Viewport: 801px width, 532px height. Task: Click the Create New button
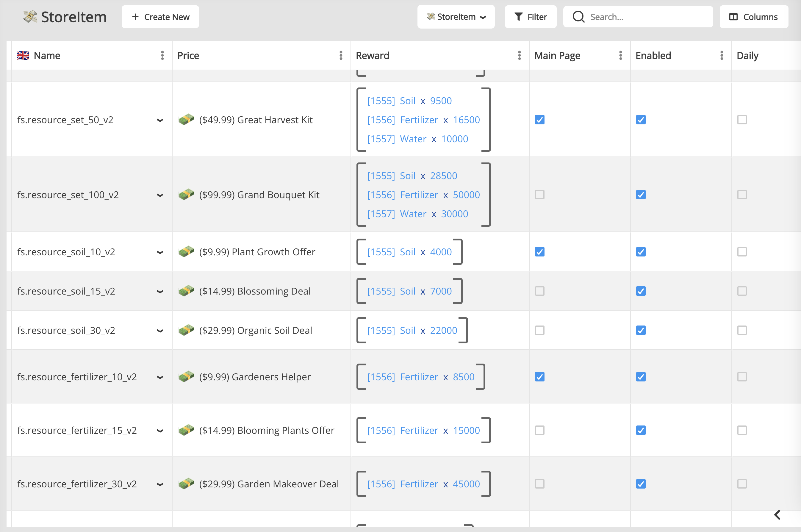click(160, 17)
